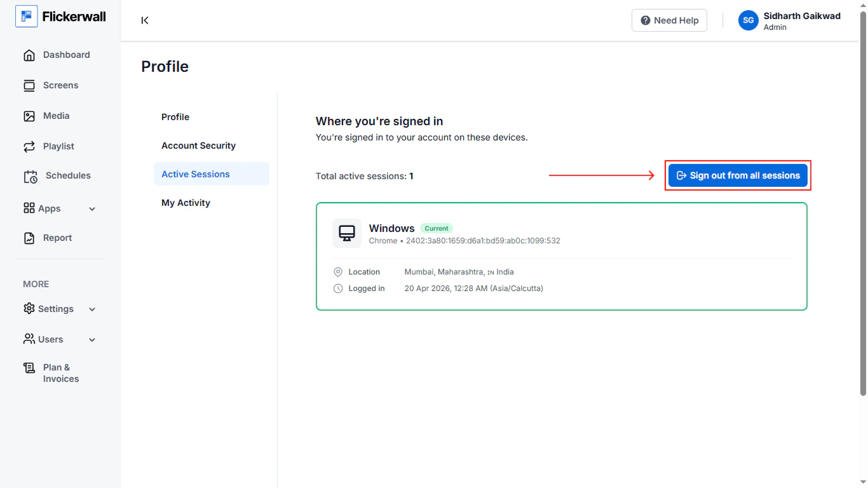
Task: Click the Windows session title
Action: (x=391, y=228)
